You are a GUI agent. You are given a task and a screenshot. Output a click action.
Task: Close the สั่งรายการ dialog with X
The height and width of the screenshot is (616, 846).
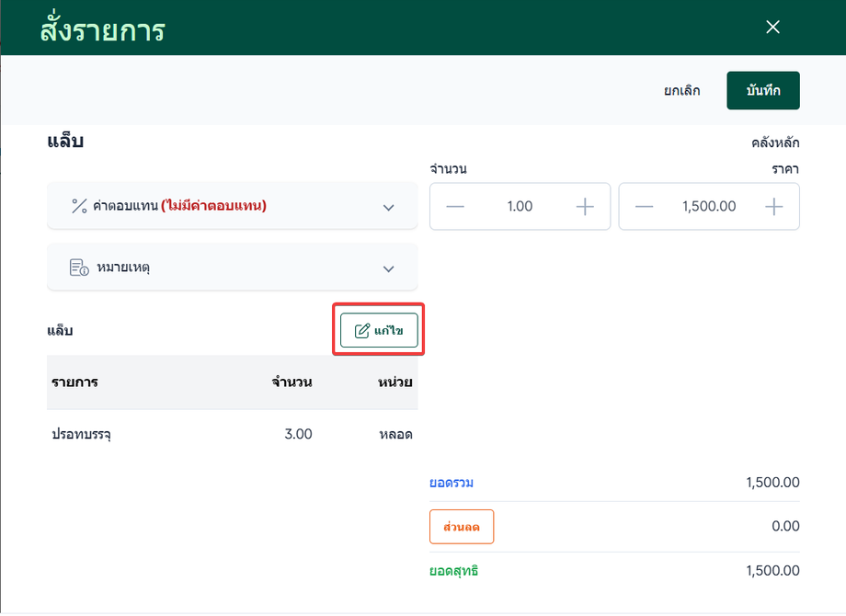772,27
